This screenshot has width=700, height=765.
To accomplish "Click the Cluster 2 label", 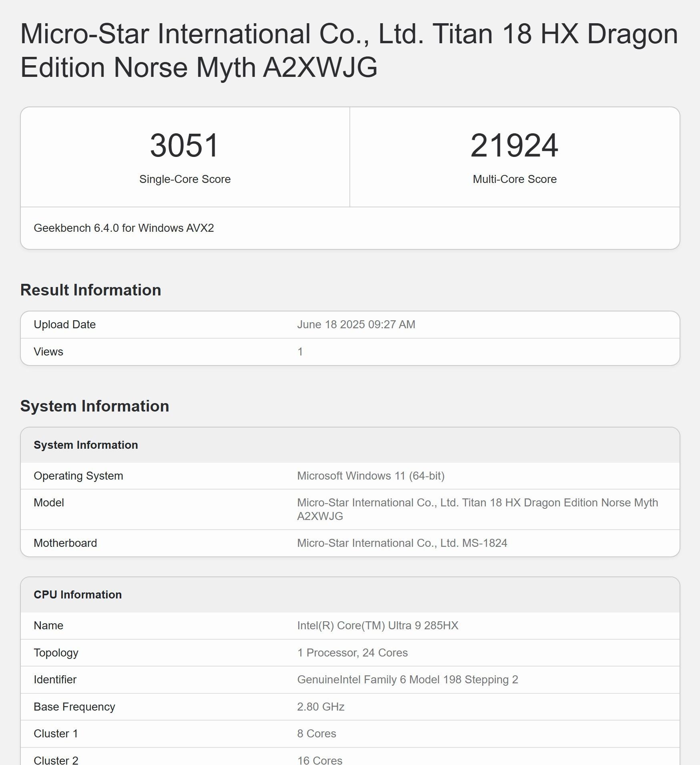I will pyautogui.click(x=56, y=760).
